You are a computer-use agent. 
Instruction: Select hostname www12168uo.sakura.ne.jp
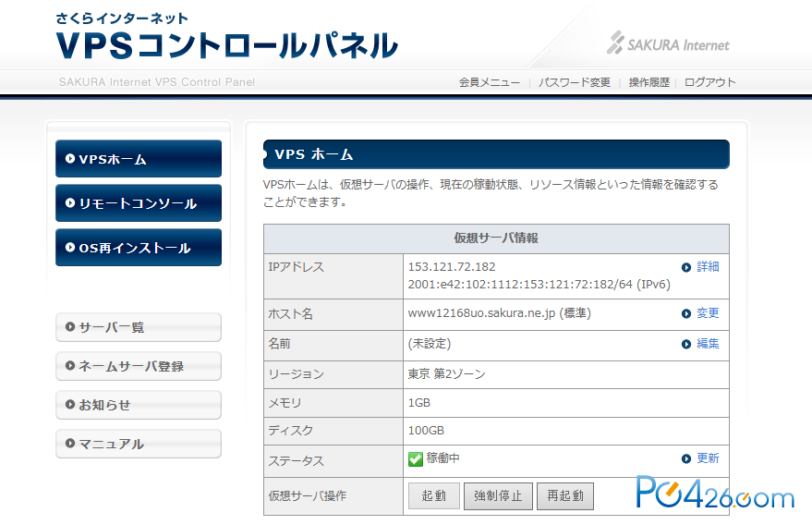click(481, 313)
